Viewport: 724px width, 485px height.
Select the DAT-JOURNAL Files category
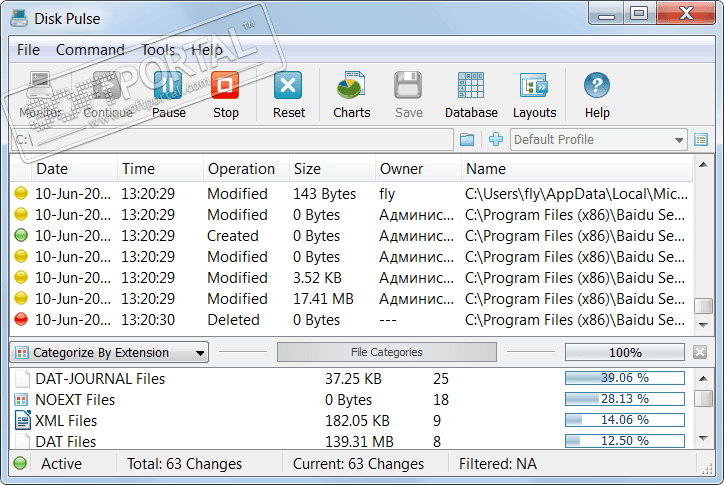click(351, 378)
